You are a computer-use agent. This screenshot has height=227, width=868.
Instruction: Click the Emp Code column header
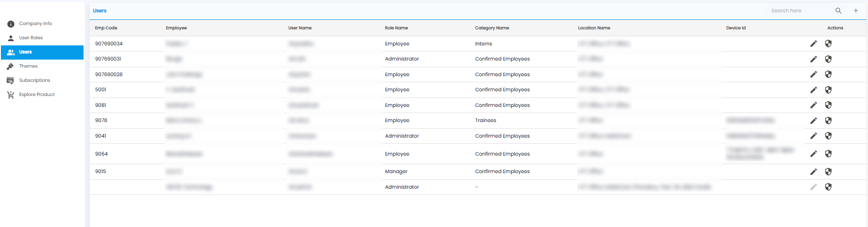pos(106,28)
